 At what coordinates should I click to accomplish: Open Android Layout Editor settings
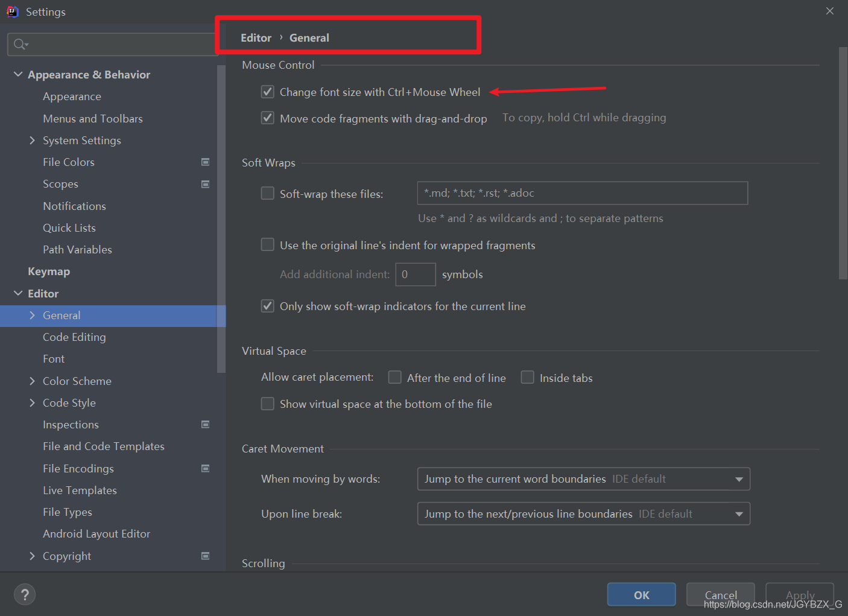coord(97,534)
